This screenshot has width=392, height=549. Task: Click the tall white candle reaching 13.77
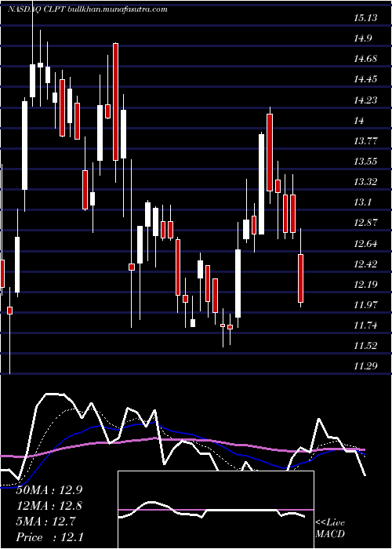[x=261, y=184]
